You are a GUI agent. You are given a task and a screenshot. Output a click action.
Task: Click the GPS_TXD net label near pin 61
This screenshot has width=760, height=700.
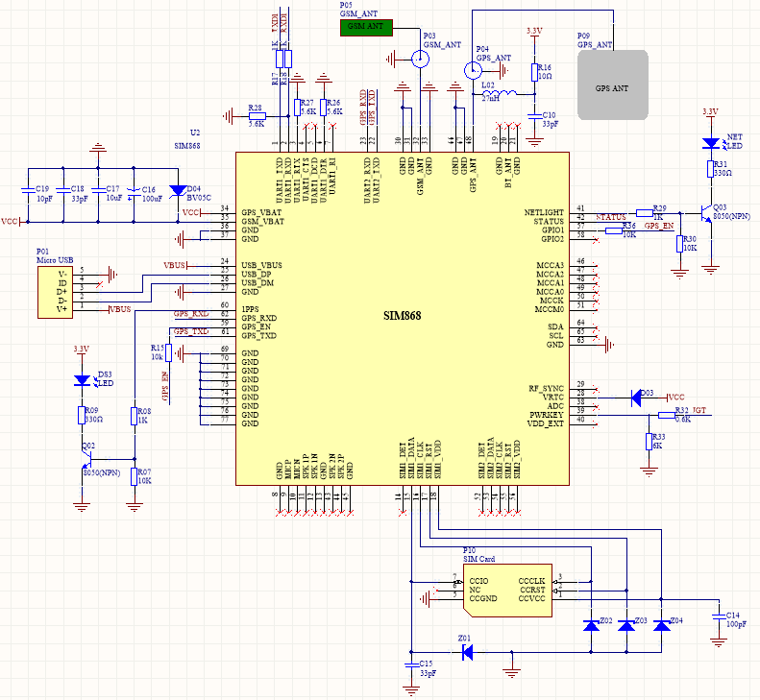pyautogui.click(x=191, y=332)
